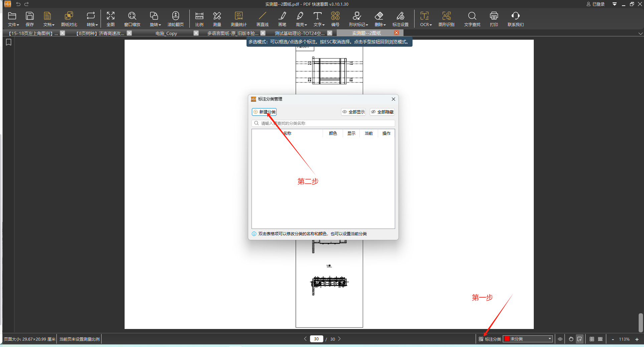Click the 全图 fit-all icon
Viewport: 644px width, 347px height.
point(111,19)
